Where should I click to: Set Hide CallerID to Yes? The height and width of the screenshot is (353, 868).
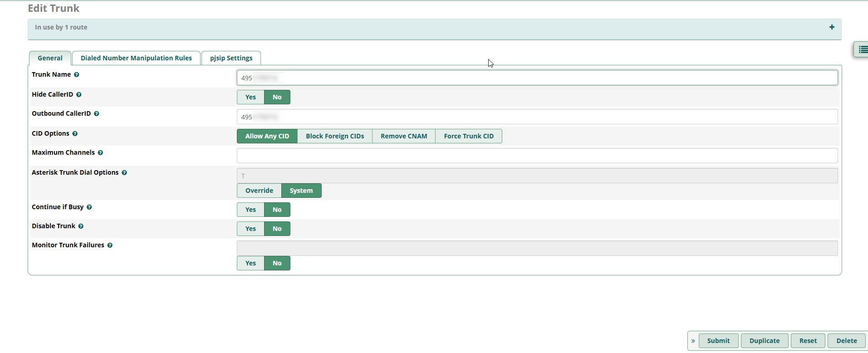tap(250, 97)
